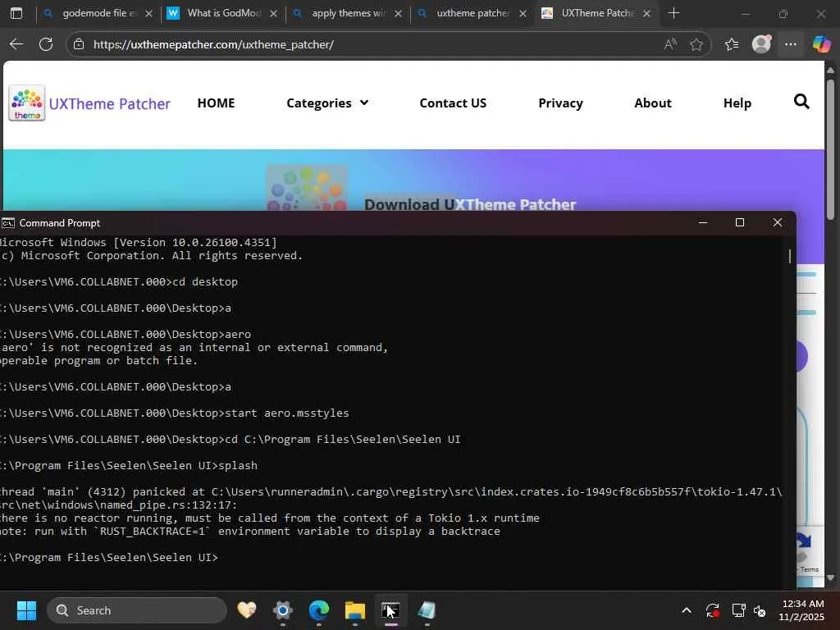
Task: Maximize the Command Prompt window
Action: 740,222
